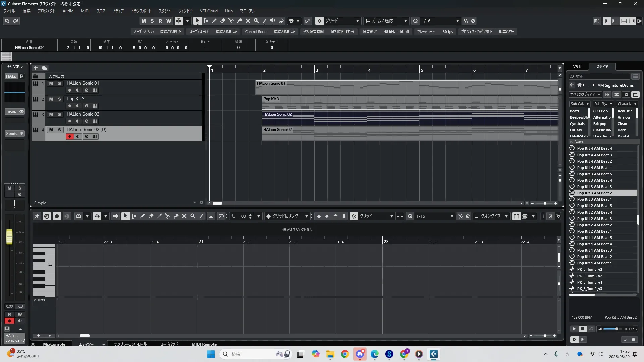Toggle record enable on HALion Sonic 02 (D)
644x362 pixels.
click(x=69, y=136)
